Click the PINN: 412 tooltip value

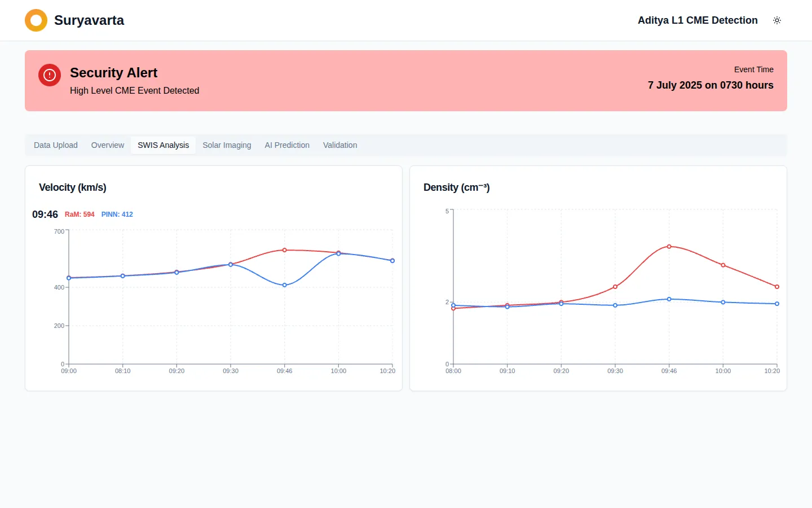point(117,214)
